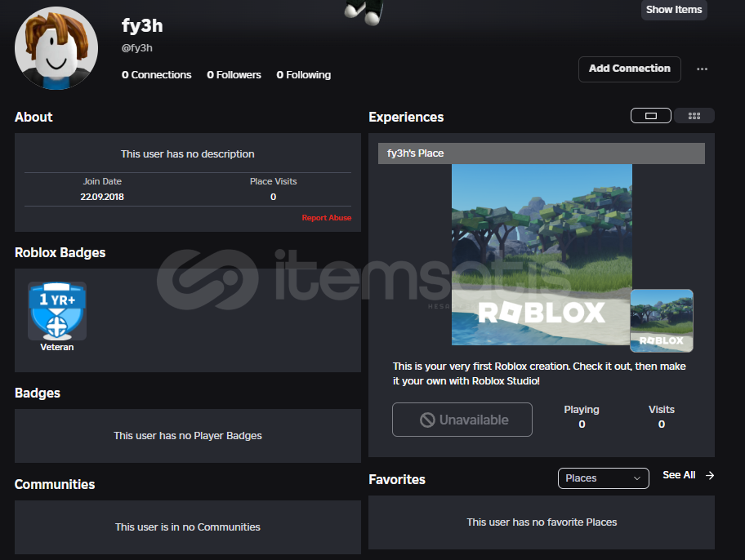Viewport: 745px width, 560px height.
Task: Open the Places favorites dropdown
Action: (x=603, y=478)
